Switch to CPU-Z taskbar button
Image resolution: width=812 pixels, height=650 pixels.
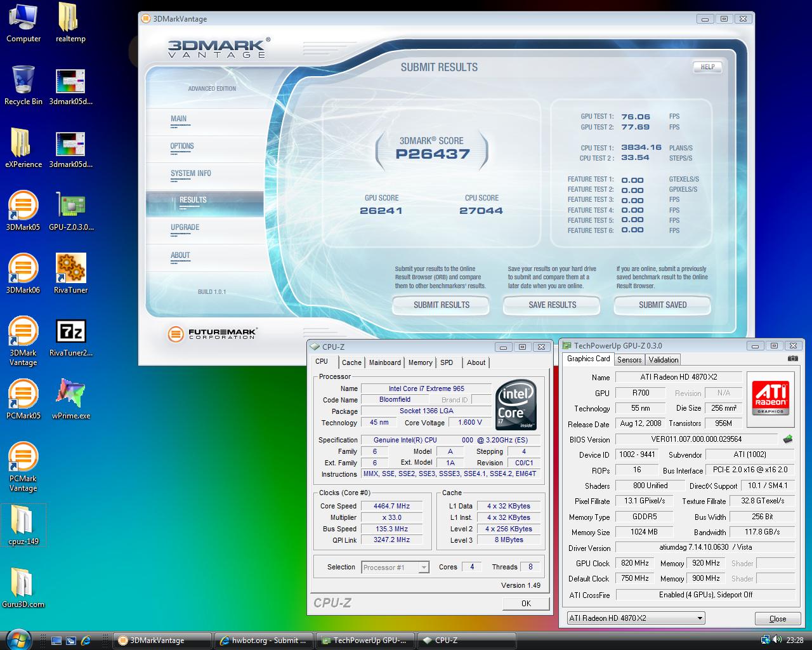(467, 640)
